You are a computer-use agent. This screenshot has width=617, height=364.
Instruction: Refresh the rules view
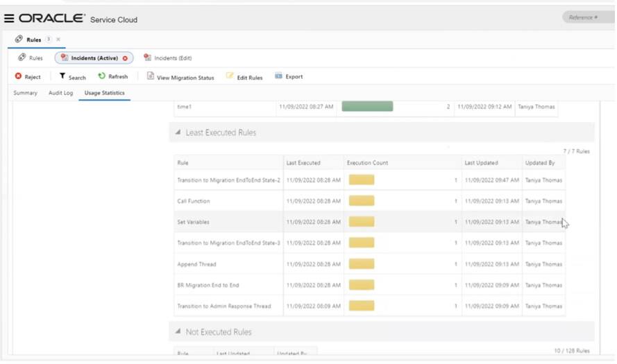[x=113, y=76]
